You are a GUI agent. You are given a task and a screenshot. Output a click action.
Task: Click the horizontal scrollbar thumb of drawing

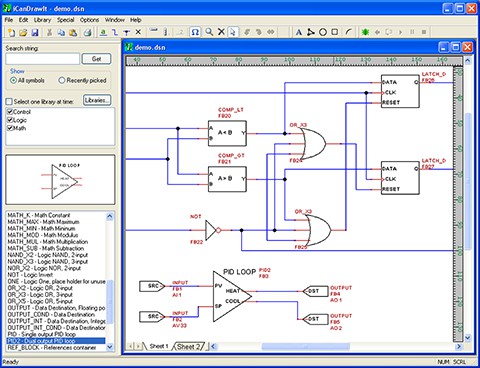coord(305,347)
